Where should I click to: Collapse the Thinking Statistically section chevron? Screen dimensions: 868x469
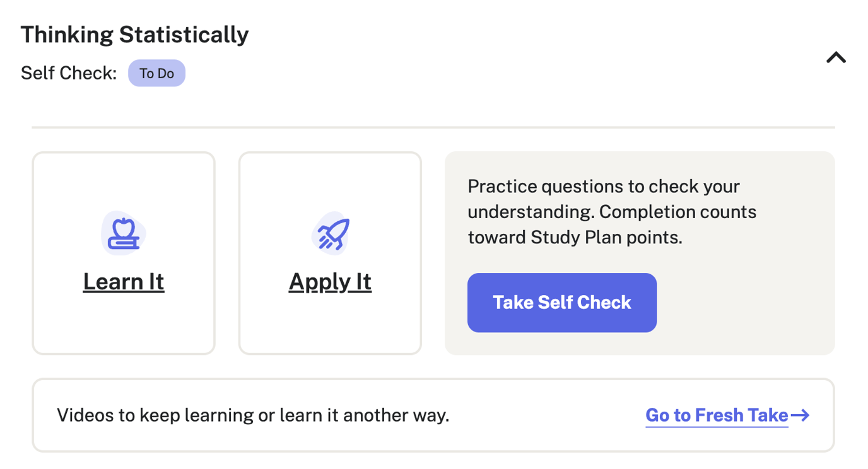[x=836, y=58]
